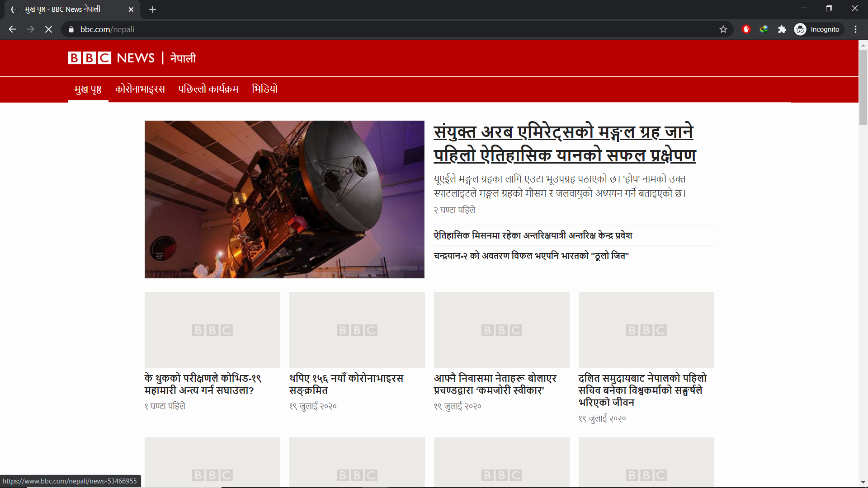Open the red ad blocker extension
The width and height of the screenshot is (868, 488).
pyautogui.click(x=746, y=29)
